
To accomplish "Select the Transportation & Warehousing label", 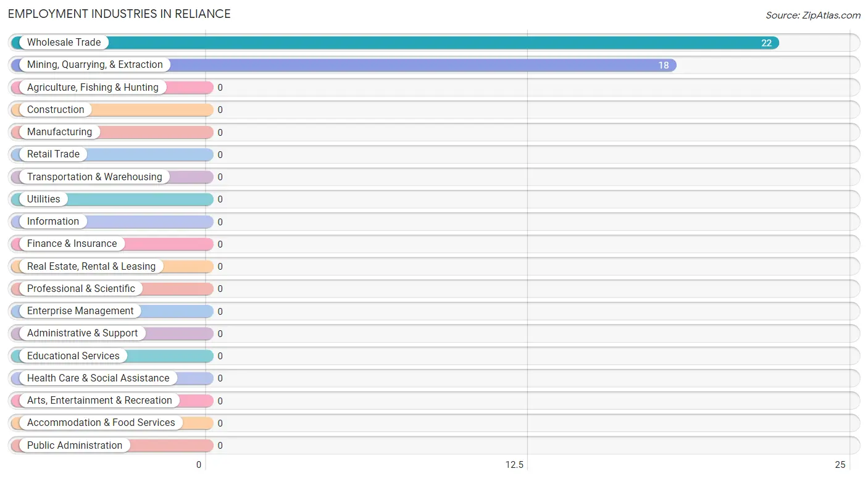I will click(94, 177).
